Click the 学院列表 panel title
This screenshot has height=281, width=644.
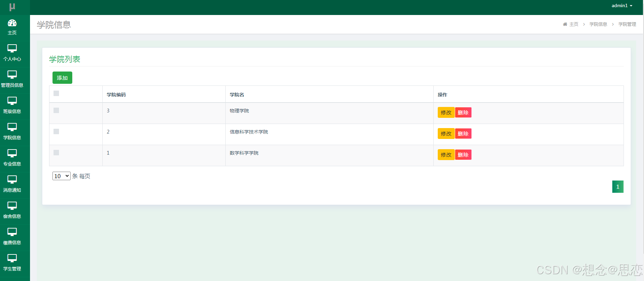(65, 59)
